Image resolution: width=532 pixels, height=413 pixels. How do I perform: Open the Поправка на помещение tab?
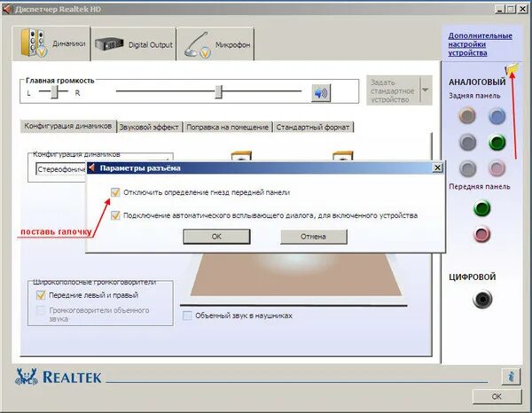(227, 127)
